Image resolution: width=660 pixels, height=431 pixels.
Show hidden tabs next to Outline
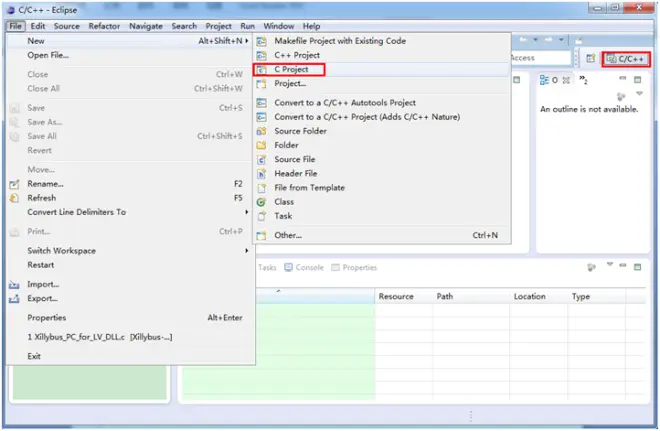pos(583,80)
